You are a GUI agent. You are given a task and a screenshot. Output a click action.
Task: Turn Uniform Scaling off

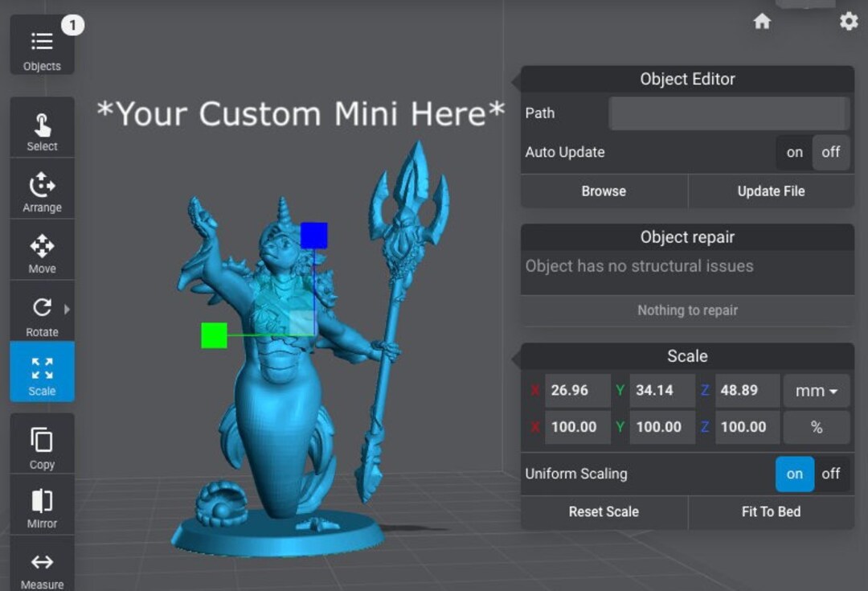click(832, 474)
